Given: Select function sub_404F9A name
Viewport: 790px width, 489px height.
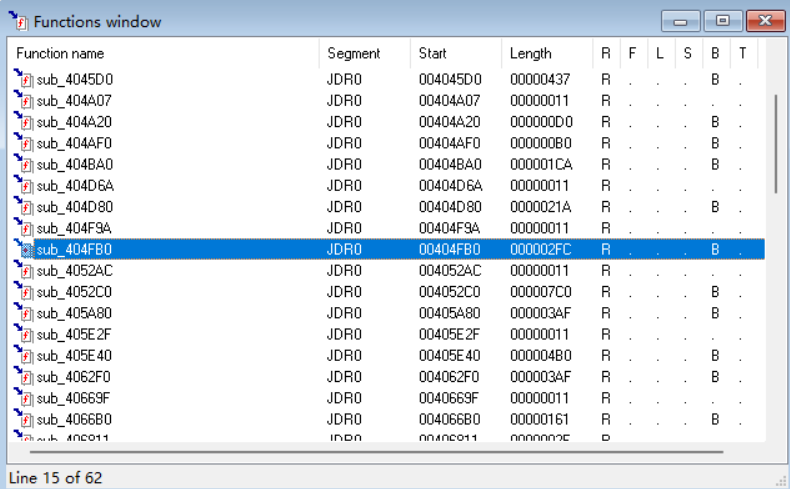Looking at the screenshot, I should pos(74,228).
